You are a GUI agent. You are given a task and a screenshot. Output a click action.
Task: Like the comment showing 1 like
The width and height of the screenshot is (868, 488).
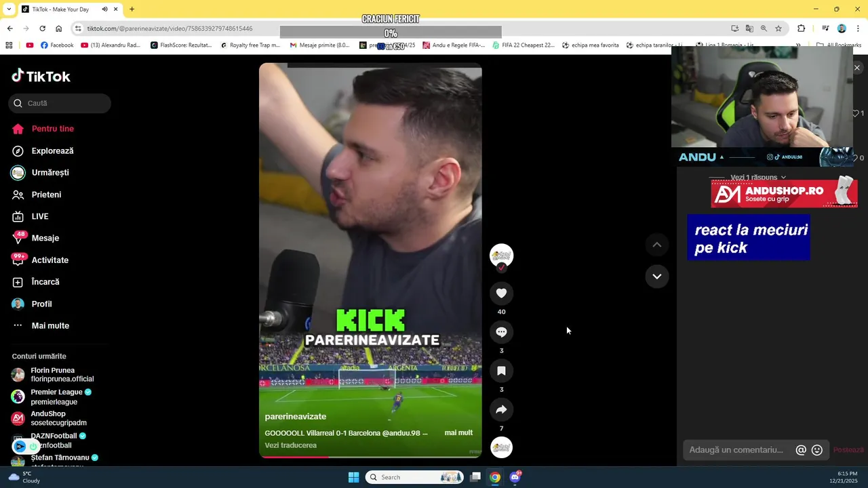point(856,113)
